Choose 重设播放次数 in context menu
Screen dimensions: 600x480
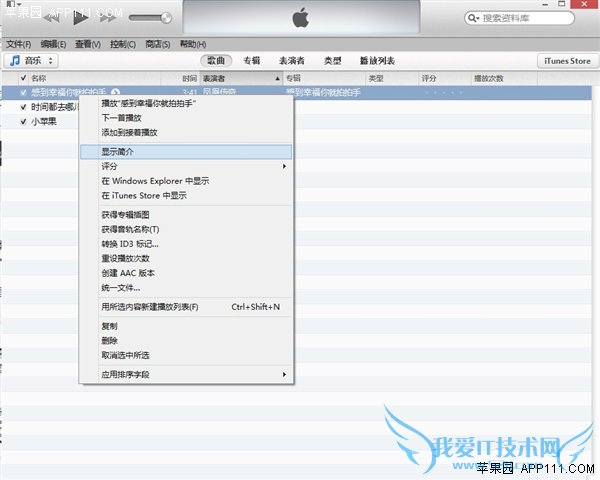pos(186,258)
